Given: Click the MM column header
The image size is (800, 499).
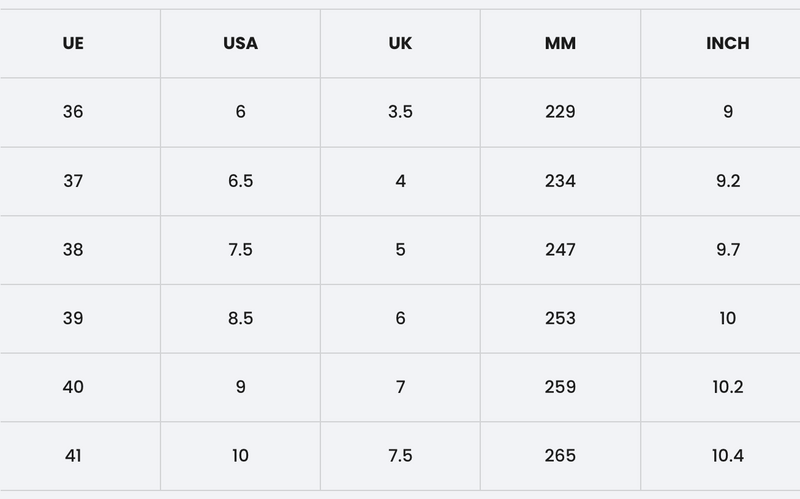Looking at the screenshot, I should point(560,44).
